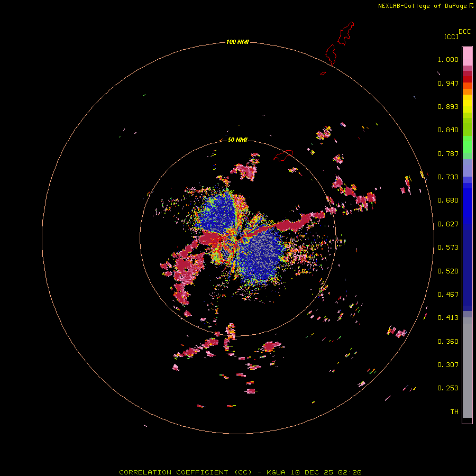476x476 pixels.
Task: Click the 0.893 legend value
Action: (x=448, y=106)
